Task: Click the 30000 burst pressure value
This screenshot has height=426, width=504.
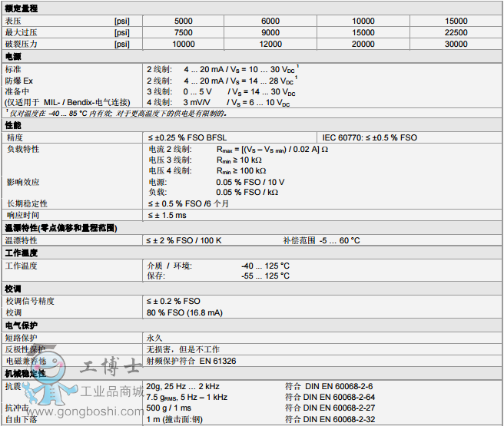Action: tap(456, 45)
